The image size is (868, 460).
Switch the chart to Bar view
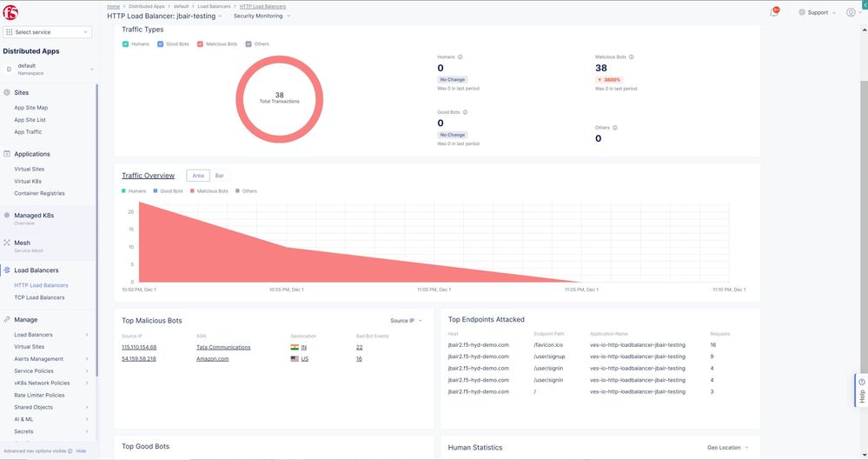[220, 176]
